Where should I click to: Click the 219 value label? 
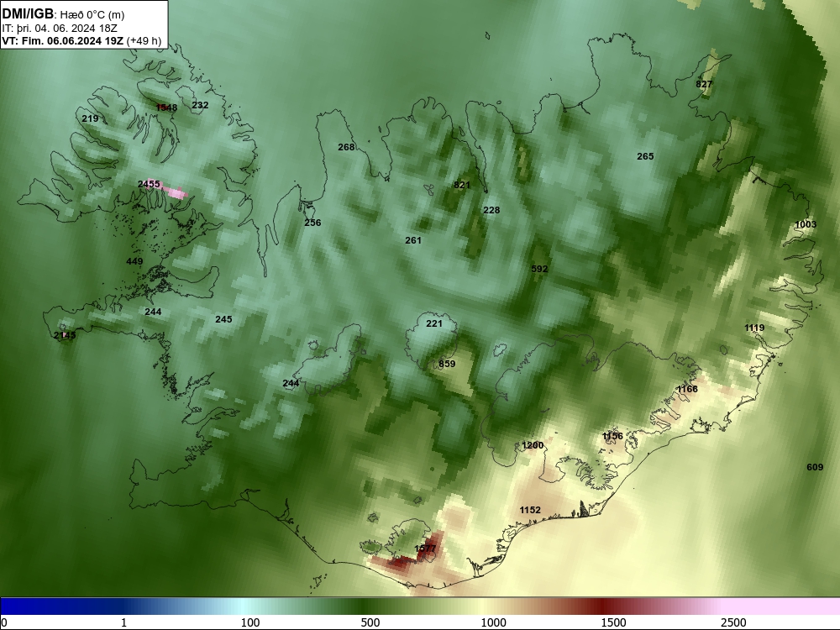(x=90, y=118)
